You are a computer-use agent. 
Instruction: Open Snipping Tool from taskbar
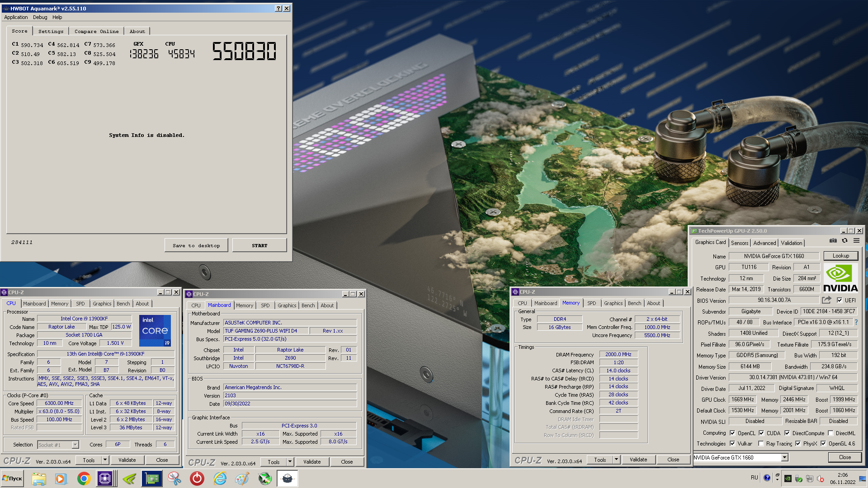click(175, 479)
